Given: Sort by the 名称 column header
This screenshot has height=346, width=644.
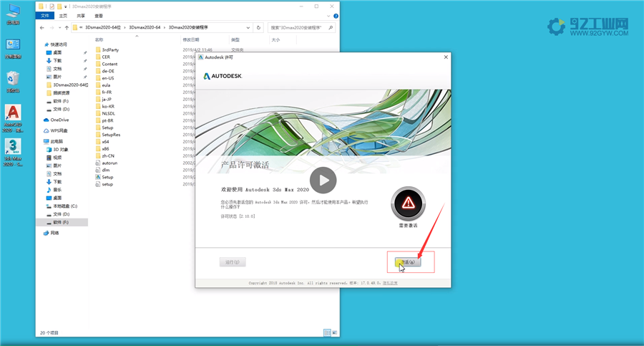Looking at the screenshot, I should tap(99, 40).
